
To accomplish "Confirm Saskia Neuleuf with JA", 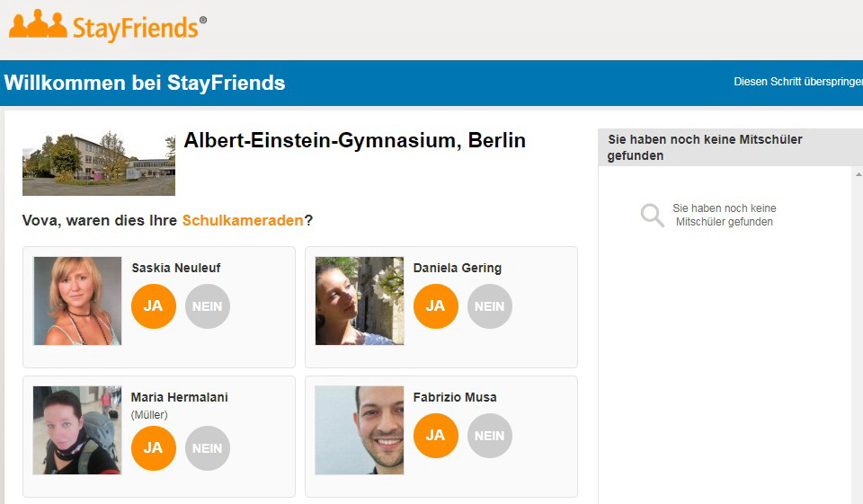I will pyautogui.click(x=154, y=306).
